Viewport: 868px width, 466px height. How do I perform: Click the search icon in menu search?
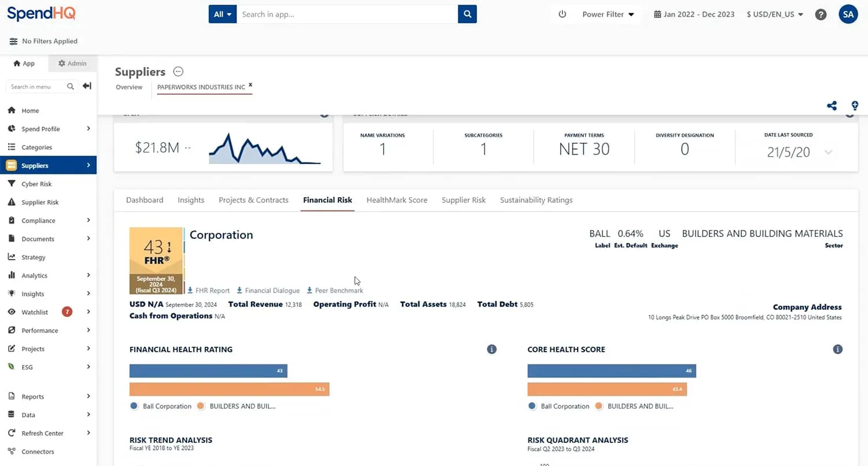(71, 87)
